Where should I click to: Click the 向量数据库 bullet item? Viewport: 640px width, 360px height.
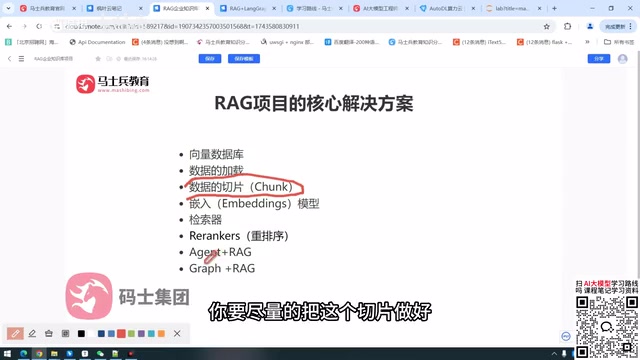[216, 154]
